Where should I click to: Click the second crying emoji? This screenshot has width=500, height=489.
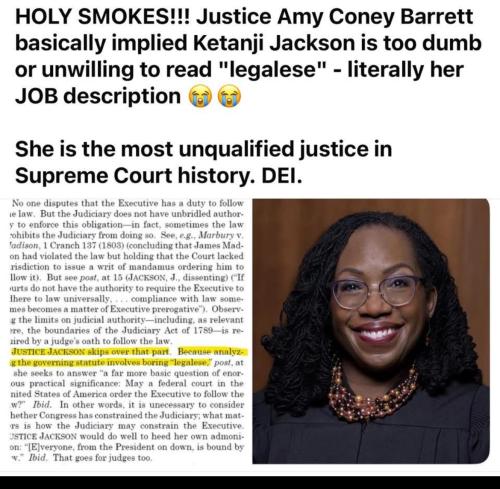229,96
